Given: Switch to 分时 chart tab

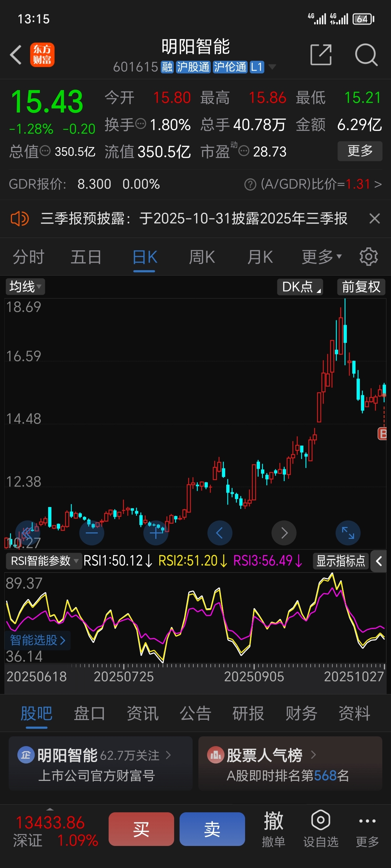Looking at the screenshot, I should point(29,257).
